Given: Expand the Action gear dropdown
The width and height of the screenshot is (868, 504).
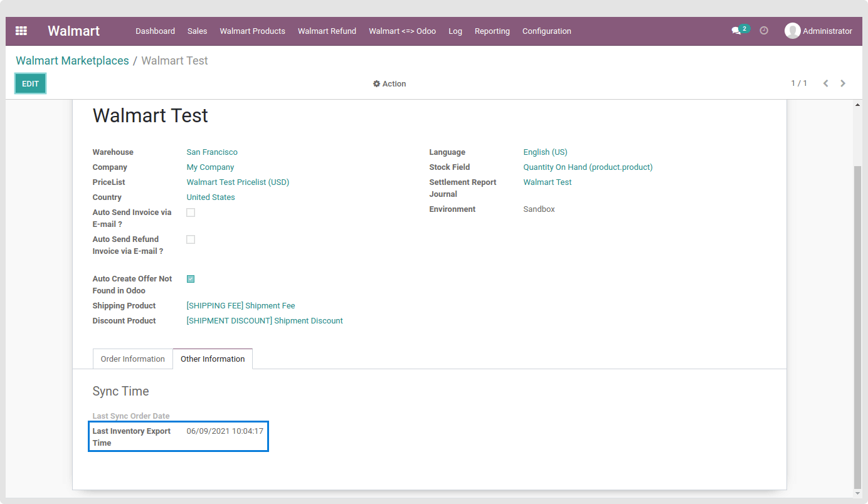Looking at the screenshot, I should [x=389, y=84].
